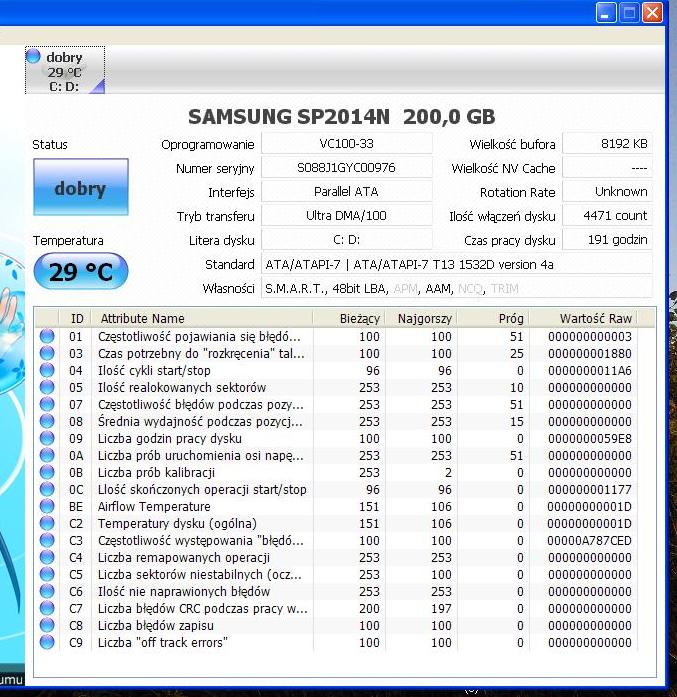Click the 8192 KB buffer size field

point(608,144)
